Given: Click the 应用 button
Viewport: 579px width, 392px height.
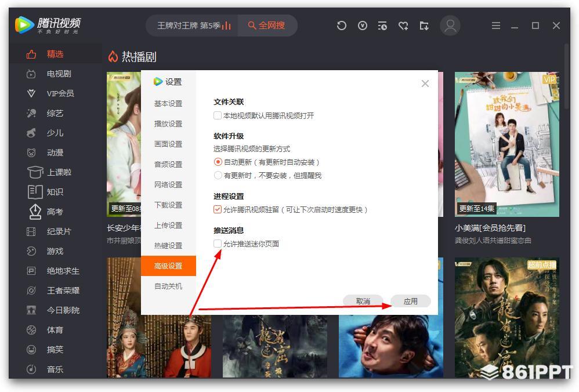Looking at the screenshot, I should coord(411,301).
